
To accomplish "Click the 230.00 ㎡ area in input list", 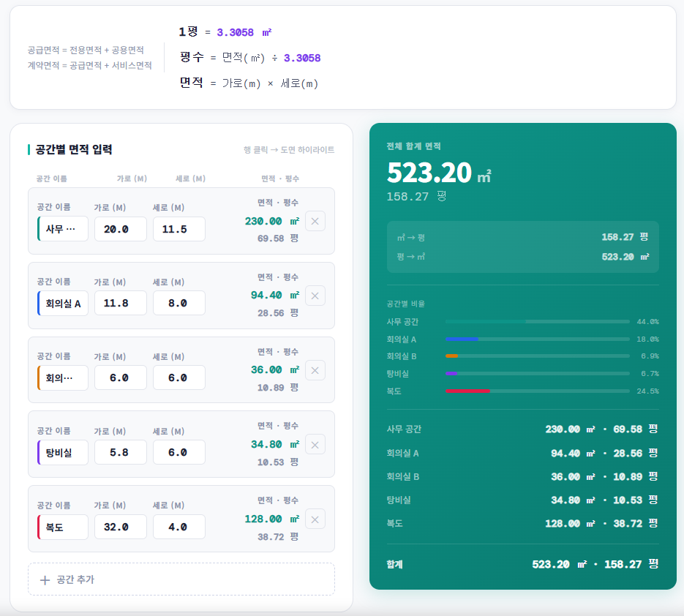I will point(271,221).
